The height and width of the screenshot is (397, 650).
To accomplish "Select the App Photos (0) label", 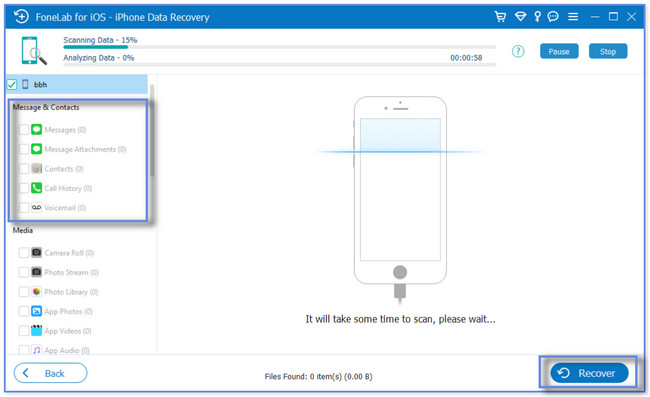I will click(x=68, y=311).
